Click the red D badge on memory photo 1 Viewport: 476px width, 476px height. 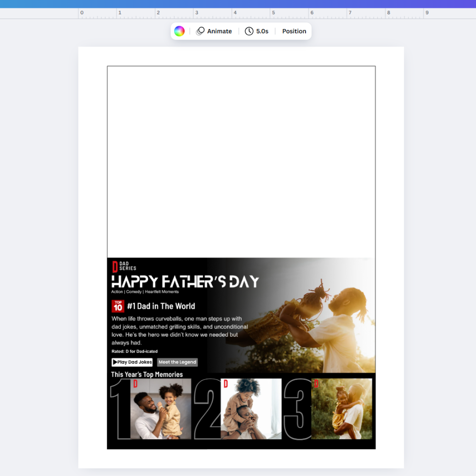[135, 384]
